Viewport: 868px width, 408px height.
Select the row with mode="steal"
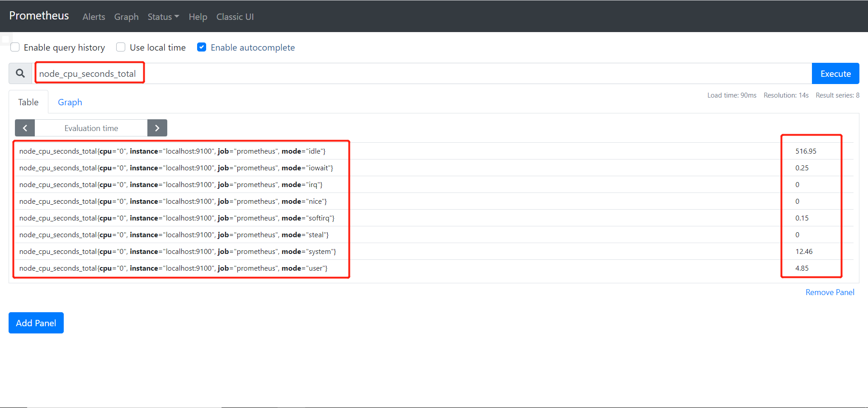[x=434, y=234]
